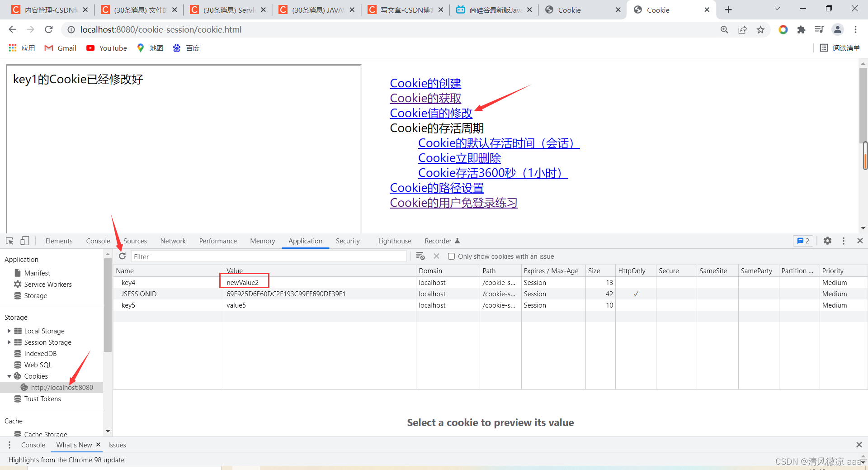Reload the page with browser refresh button
This screenshot has height=470, width=868.
coord(49,29)
